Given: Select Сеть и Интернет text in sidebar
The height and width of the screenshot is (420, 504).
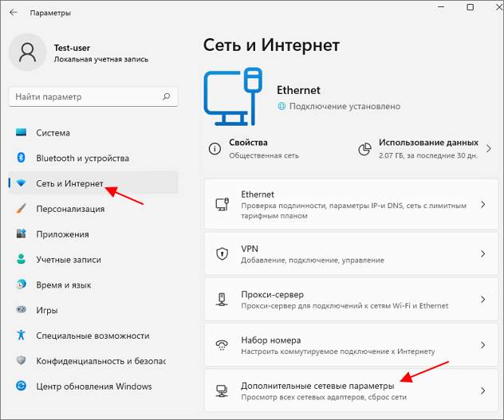Looking at the screenshot, I should tap(69, 183).
